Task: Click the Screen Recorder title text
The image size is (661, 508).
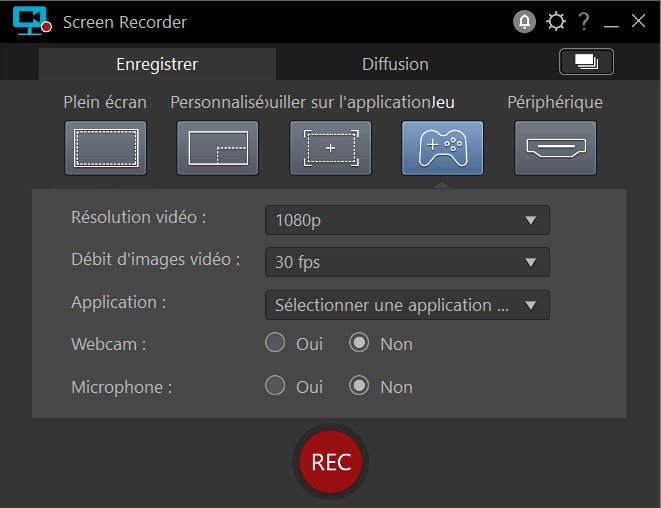Action: click(125, 22)
